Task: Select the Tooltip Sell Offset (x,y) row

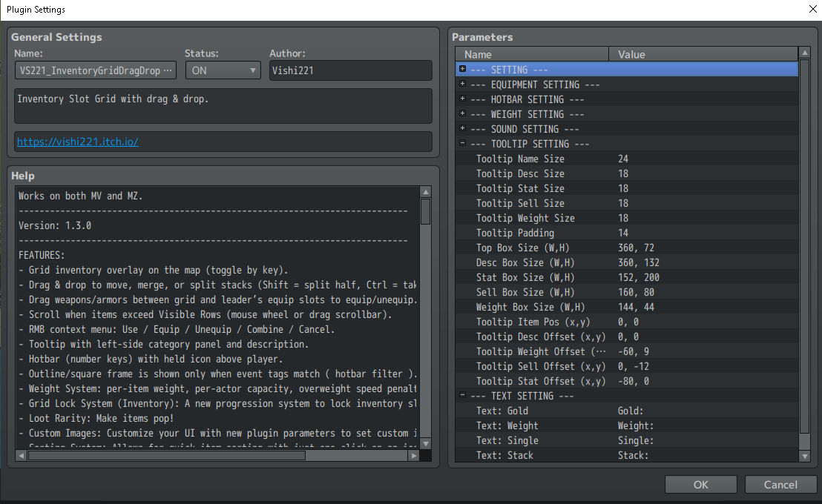Action: point(626,366)
